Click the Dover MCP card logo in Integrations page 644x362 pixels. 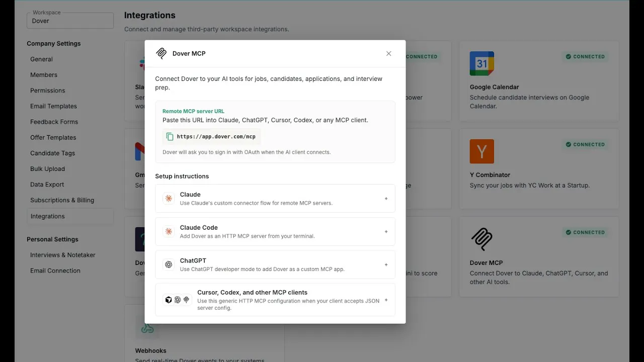tap(482, 239)
